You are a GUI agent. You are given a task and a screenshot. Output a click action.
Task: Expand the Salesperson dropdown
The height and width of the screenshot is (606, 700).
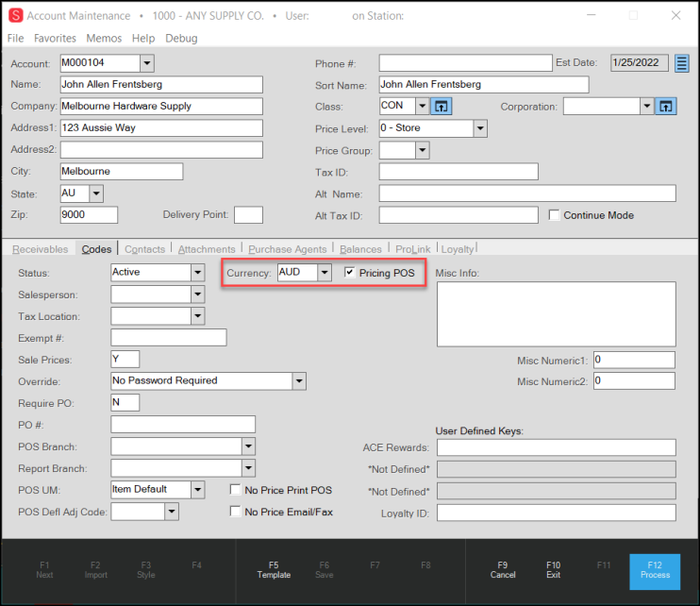[198, 295]
